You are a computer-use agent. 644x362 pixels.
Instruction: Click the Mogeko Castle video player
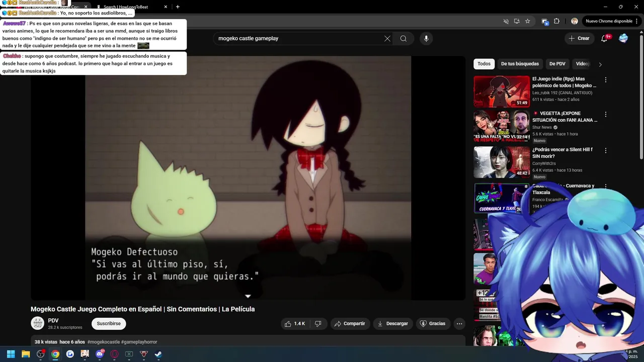coord(248,178)
